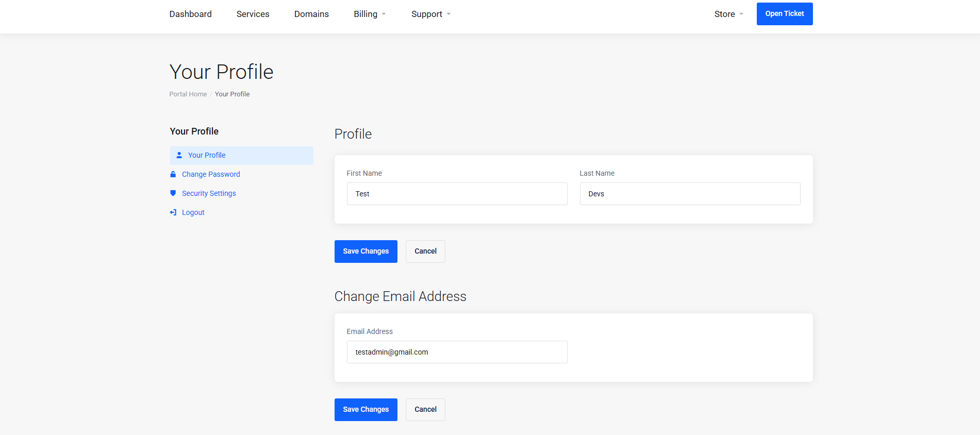Focus the Last Name input field
The image size is (980, 435).
pos(690,194)
